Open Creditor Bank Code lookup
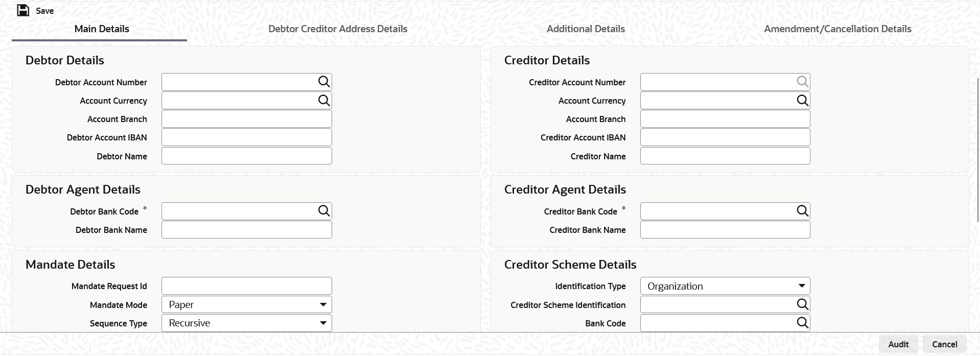The height and width of the screenshot is (356, 980). (802, 211)
